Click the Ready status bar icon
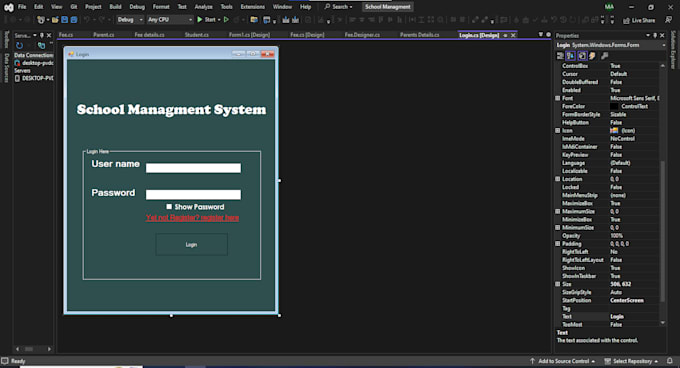Viewport: 680px width, 368px height. 5,361
